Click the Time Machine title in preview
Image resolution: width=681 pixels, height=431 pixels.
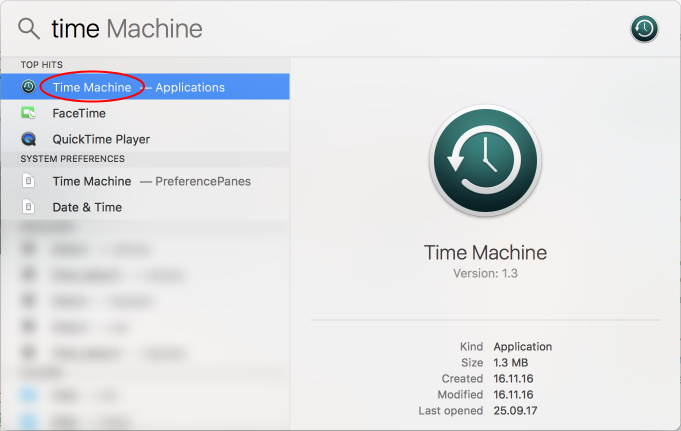[x=486, y=252]
